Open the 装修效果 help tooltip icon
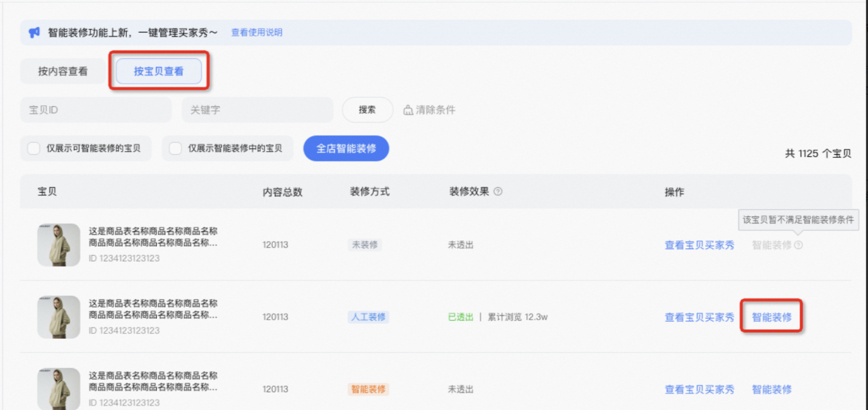The height and width of the screenshot is (410, 868). 497,191
